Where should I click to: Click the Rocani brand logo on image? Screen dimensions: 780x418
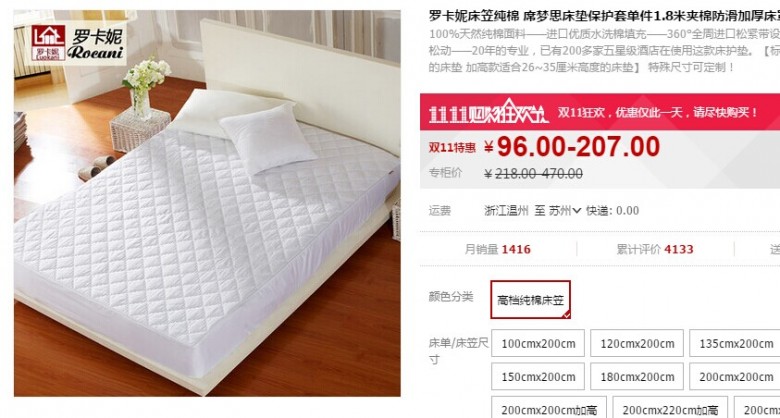point(76,43)
